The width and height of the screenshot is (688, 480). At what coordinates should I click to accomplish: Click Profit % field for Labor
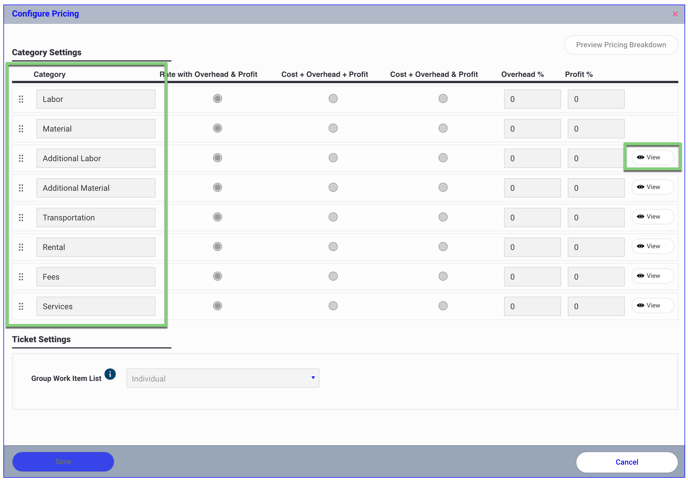point(596,99)
